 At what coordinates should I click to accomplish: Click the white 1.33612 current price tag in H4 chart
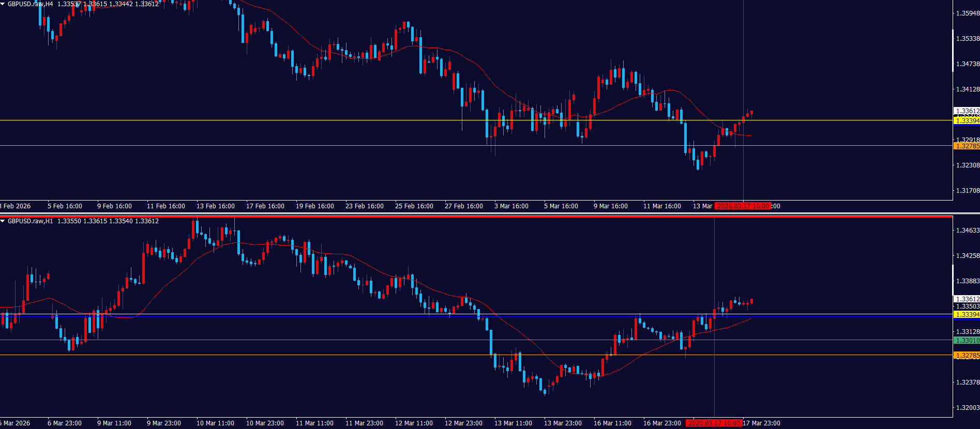tap(966, 111)
